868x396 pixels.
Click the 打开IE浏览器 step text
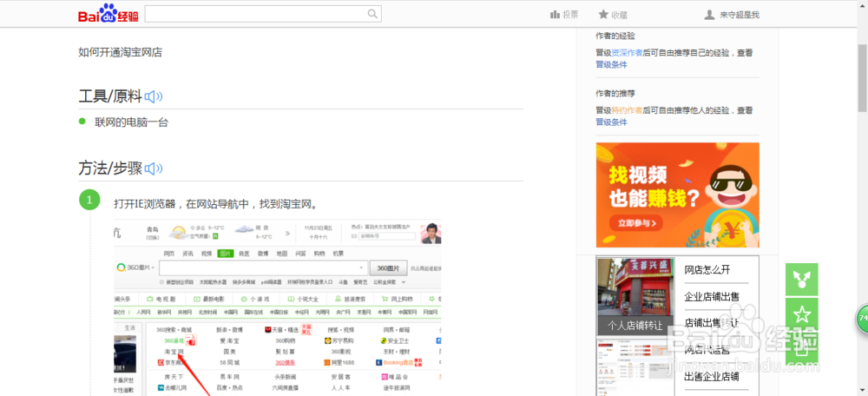(216, 204)
